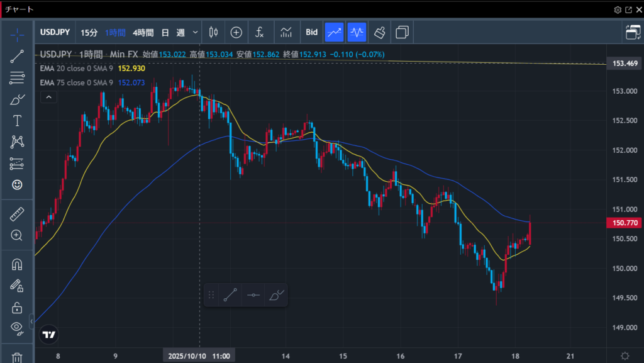Screen dimensions: 644x363
Task: Toggle lock all drawing tools
Action: pos(17,307)
